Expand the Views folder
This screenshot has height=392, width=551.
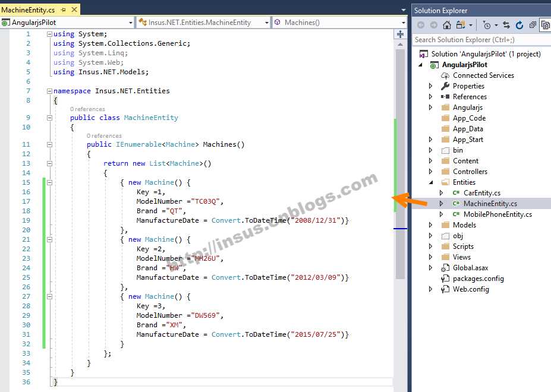431,257
